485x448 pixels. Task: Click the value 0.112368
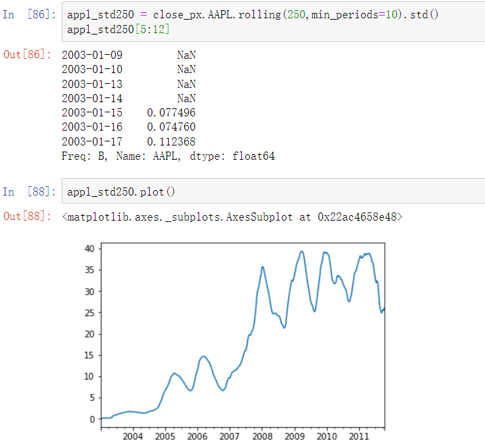[x=171, y=141]
